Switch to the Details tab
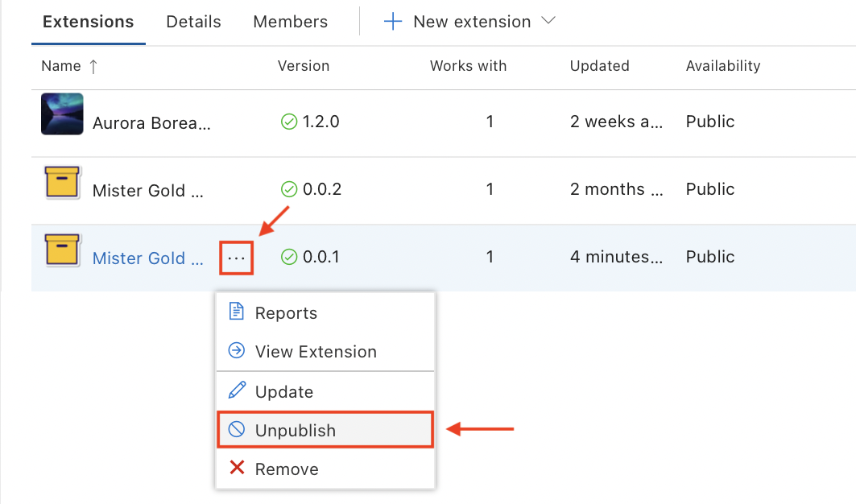This screenshot has width=856, height=504. [193, 22]
